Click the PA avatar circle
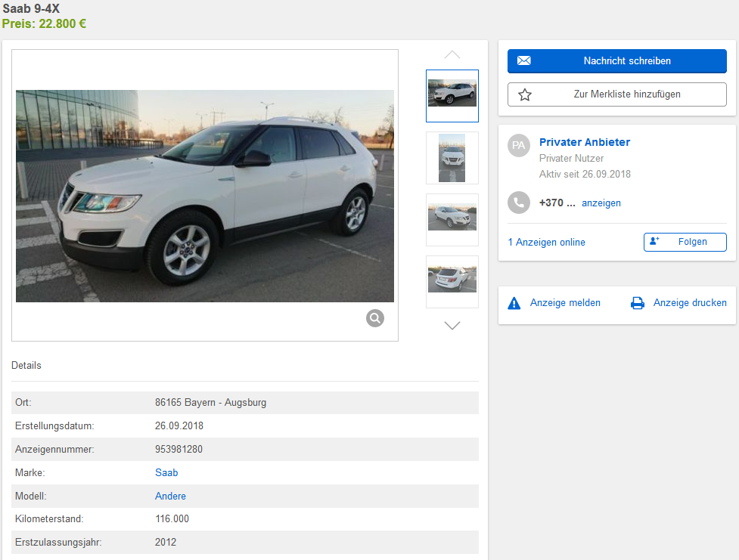Screen dimensions: 739x560 point(518,145)
